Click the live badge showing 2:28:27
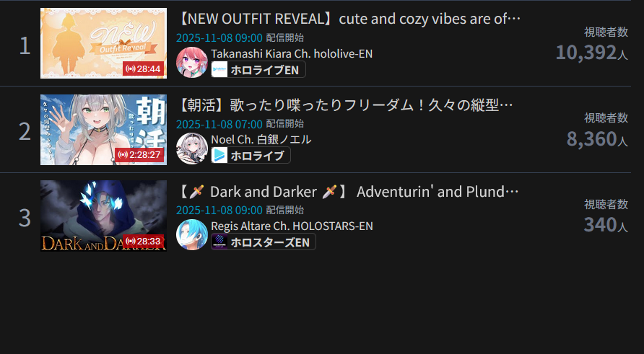 (139, 154)
